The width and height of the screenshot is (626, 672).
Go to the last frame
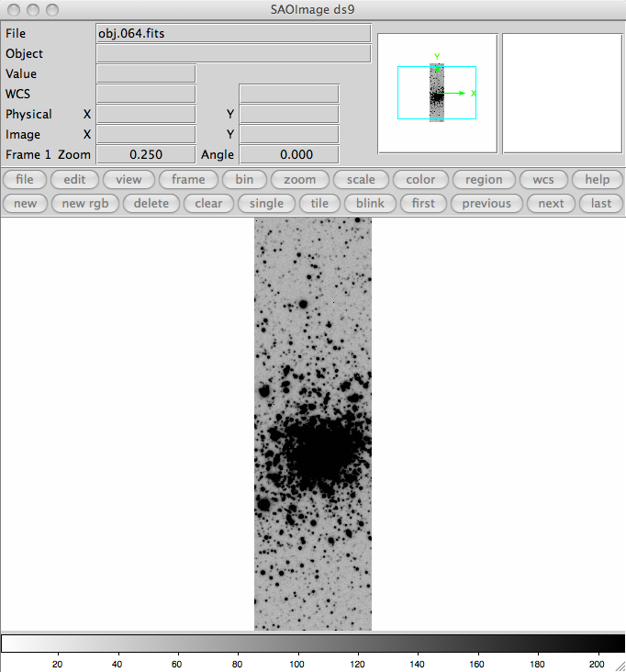pyautogui.click(x=601, y=203)
